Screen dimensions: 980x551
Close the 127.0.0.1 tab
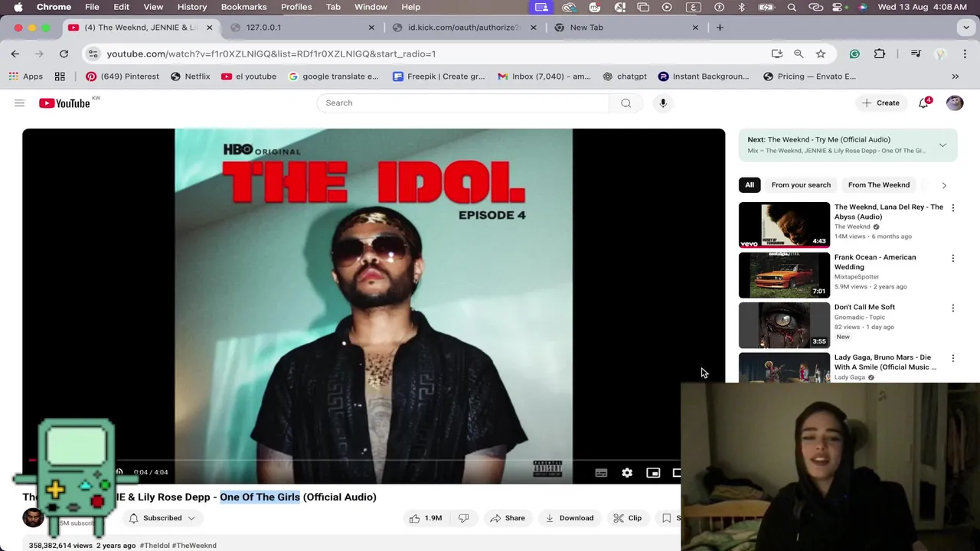point(371,28)
